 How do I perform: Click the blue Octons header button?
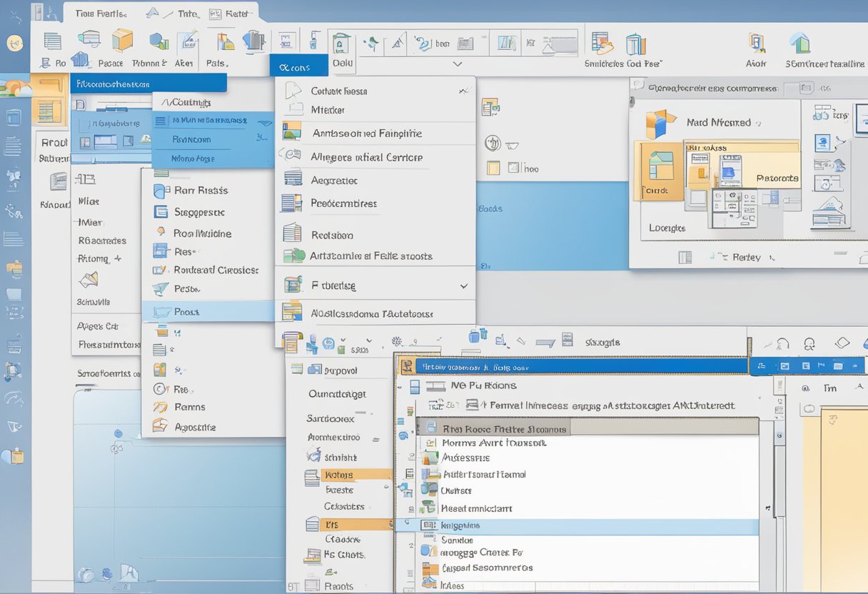(298, 66)
